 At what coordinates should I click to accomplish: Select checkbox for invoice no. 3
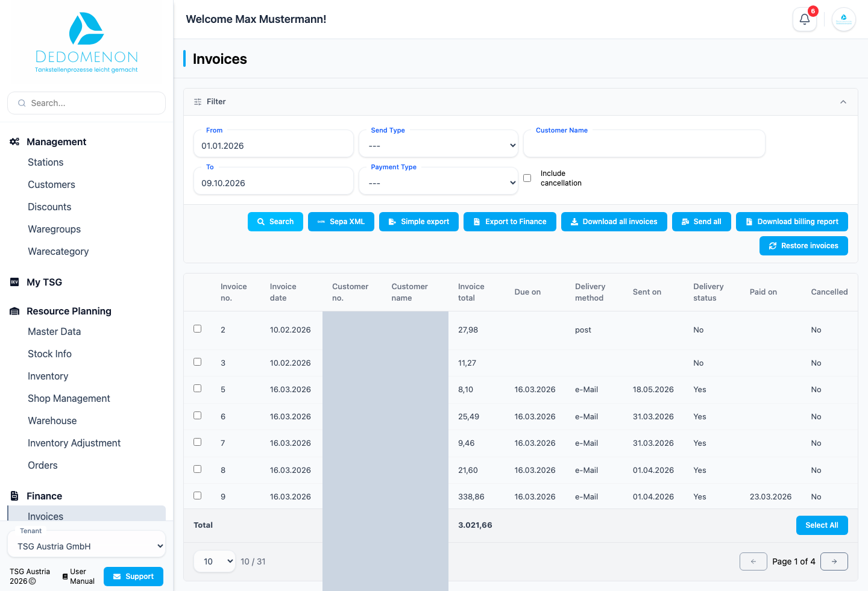(x=197, y=362)
